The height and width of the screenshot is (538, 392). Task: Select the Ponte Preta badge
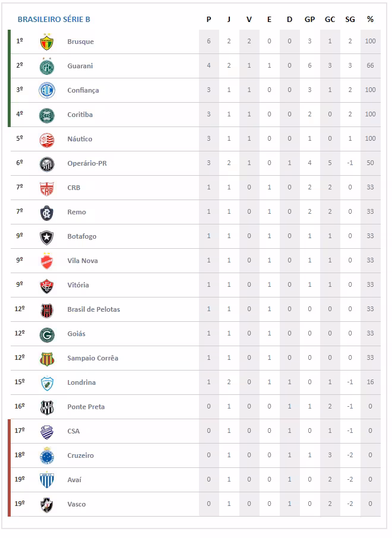coord(47,407)
